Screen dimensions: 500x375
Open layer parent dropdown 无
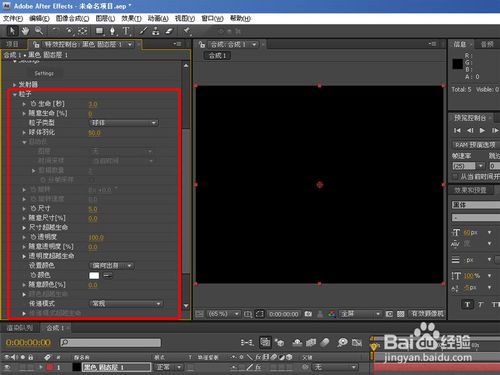point(335,367)
